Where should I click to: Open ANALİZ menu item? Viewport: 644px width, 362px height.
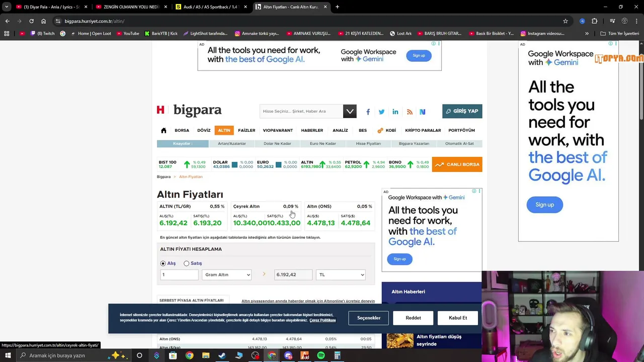pyautogui.click(x=340, y=130)
